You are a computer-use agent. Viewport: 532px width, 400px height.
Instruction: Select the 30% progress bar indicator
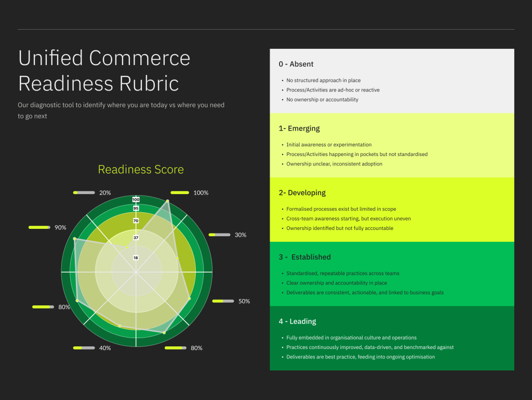point(219,235)
